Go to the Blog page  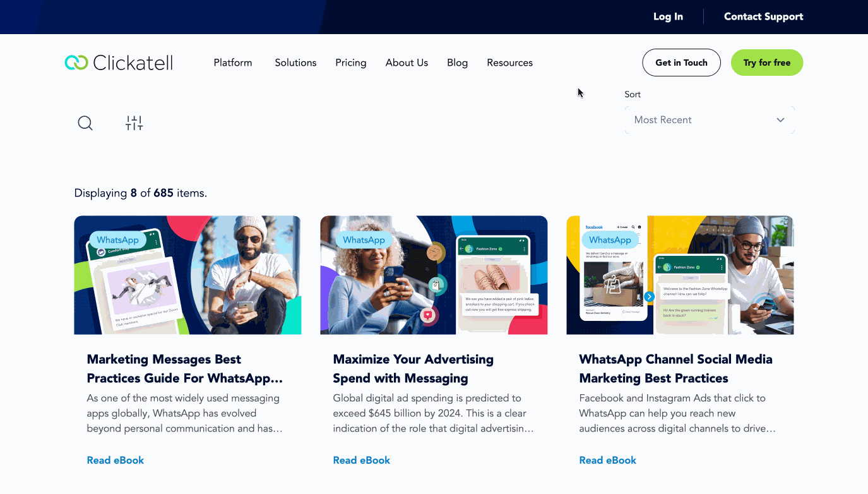coord(458,63)
